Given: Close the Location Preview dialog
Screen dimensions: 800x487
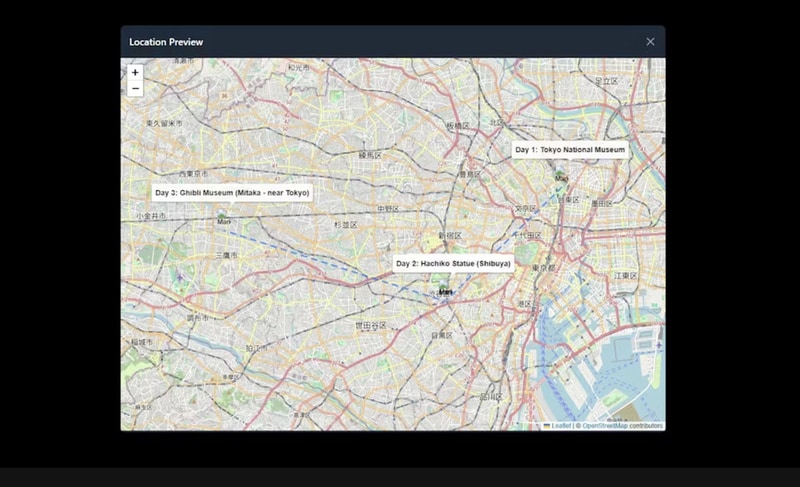Looking at the screenshot, I should [650, 42].
